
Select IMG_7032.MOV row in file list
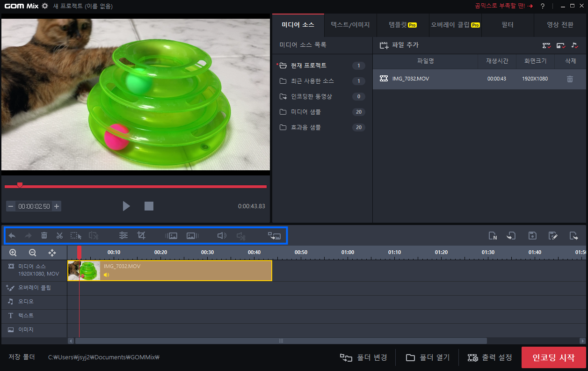[479, 79]
